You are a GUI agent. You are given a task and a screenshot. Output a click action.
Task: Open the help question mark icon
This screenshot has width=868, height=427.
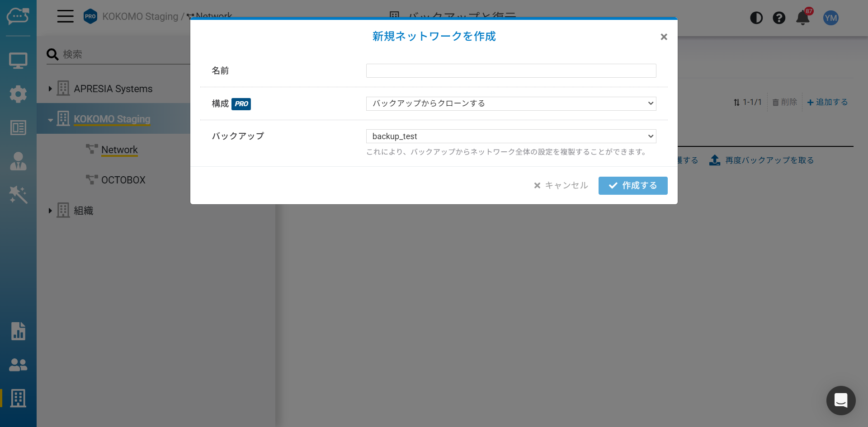tap(779, 18)
